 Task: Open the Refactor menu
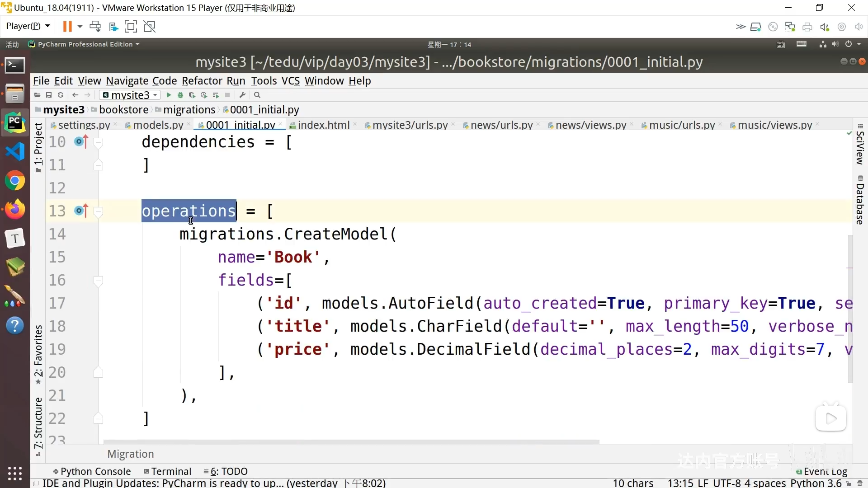pos(202,81)
